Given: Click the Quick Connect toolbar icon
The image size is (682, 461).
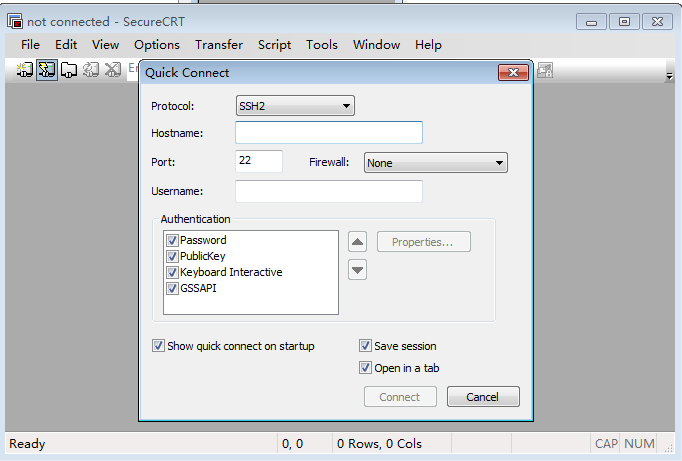Looking at the screenshot, I should [47, 70].
